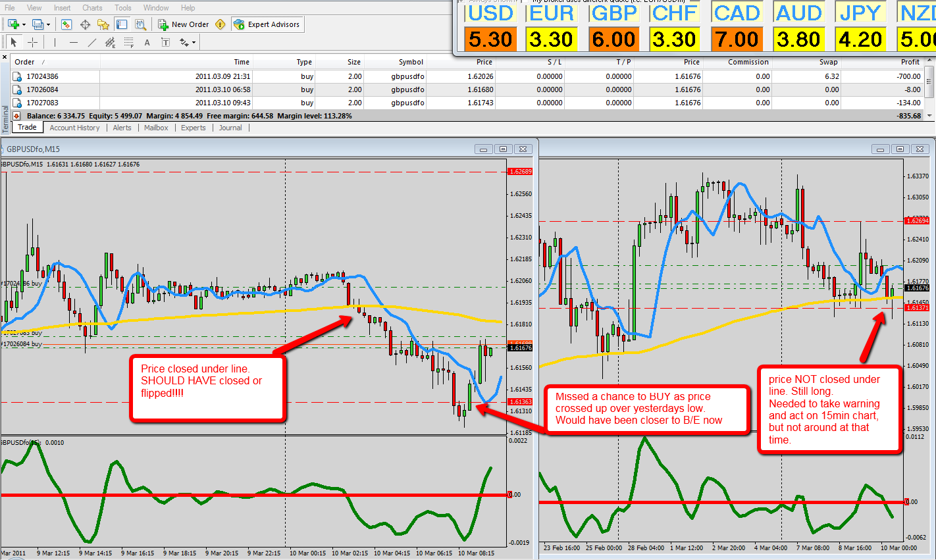Image resolution: width=936 pixels, height=560 pixels.
Task: Click the time 2011.03.10 09:43
Action: pyautogui.click(x=222, y=103)
